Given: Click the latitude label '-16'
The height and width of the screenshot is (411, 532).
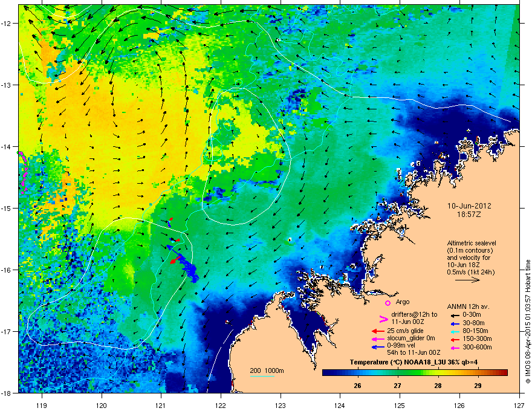Looking at the screenshot, I should pyautogui.click(x=7, y=270).
